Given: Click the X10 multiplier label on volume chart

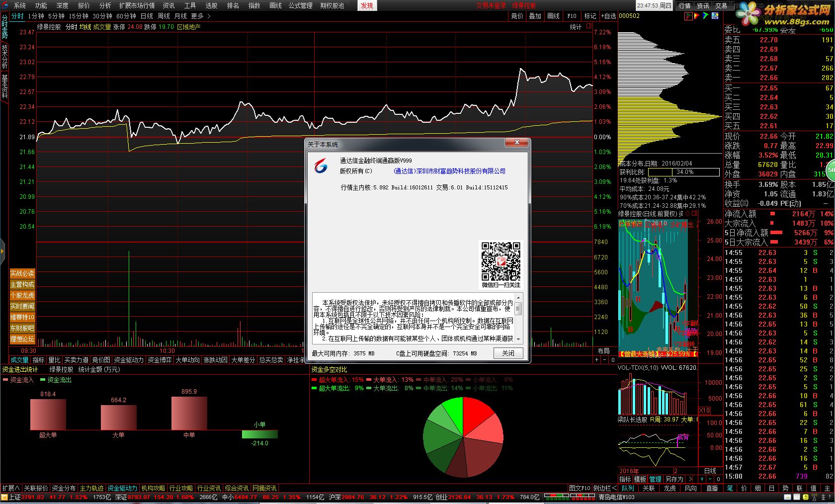Looking at the screenshot, I should pyautogui.click(x=704, y=410).
